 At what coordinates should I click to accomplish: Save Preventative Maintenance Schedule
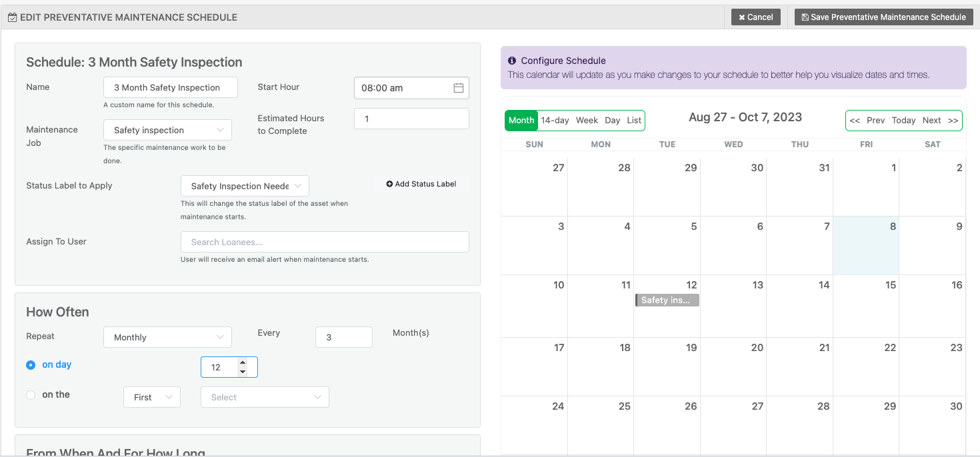pos(883,17)
